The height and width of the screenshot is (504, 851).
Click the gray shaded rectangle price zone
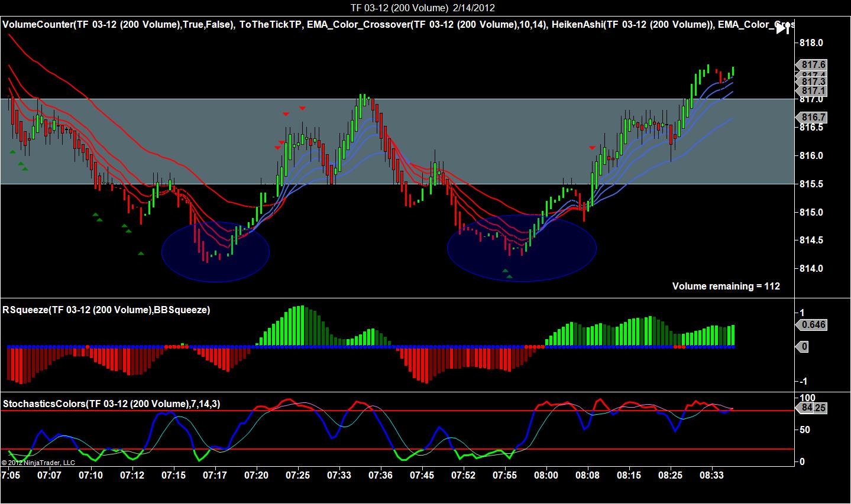point(397,141)
